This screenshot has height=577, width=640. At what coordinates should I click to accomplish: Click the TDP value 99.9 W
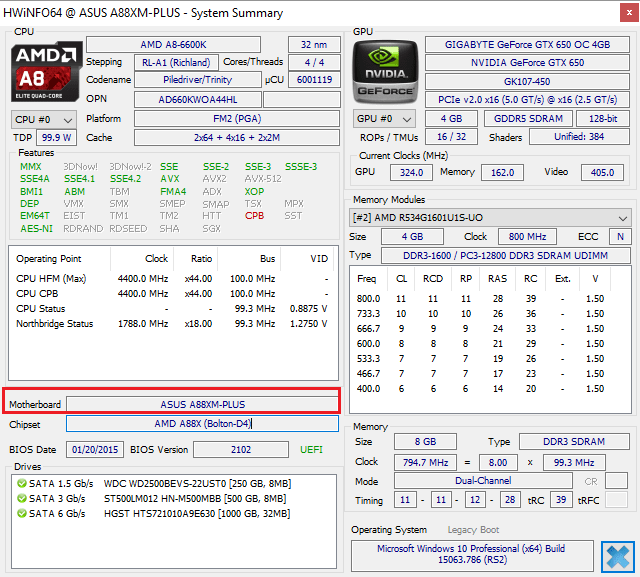(x=56, y=138)
